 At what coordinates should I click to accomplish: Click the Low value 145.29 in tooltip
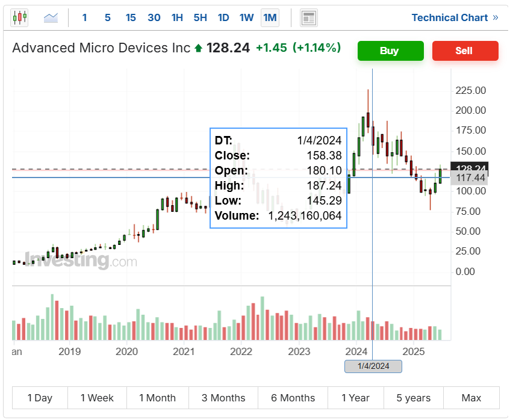[325, 200]
